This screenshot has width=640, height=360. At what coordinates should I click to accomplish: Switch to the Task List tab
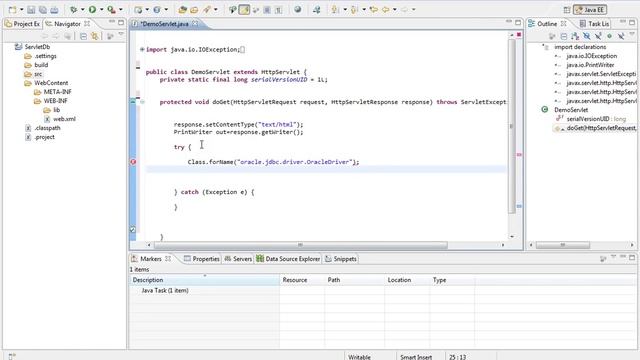594,24
